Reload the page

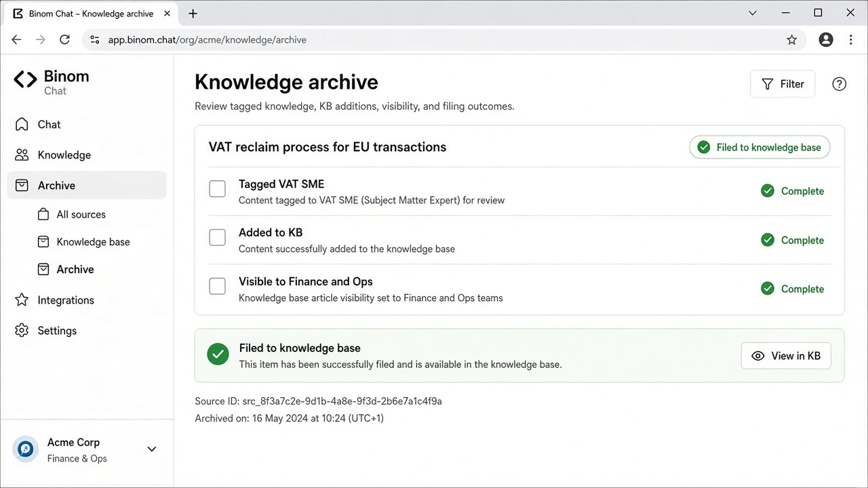(x=64, y=40)
